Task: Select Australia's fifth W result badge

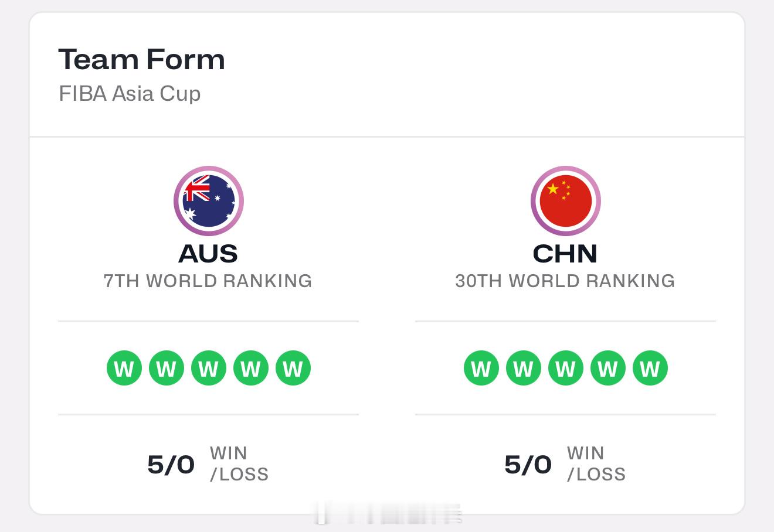Action: (x=293, y=368)
